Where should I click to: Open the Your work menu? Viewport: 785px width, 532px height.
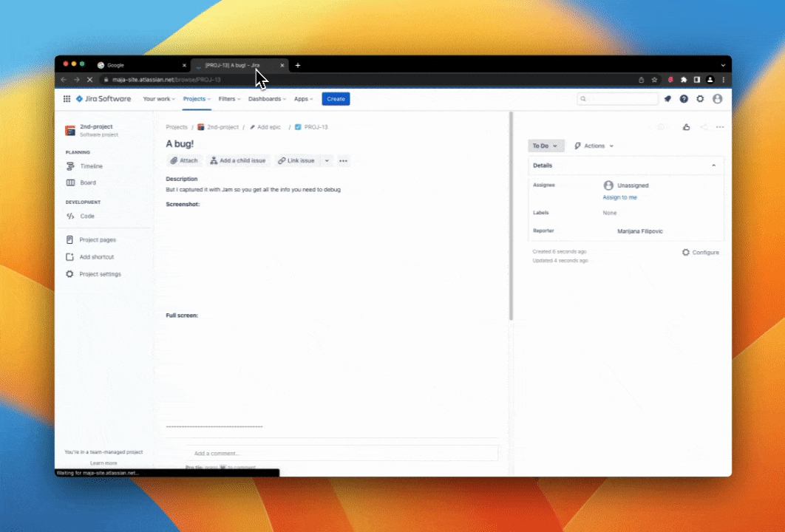click(x=159, y=99)
